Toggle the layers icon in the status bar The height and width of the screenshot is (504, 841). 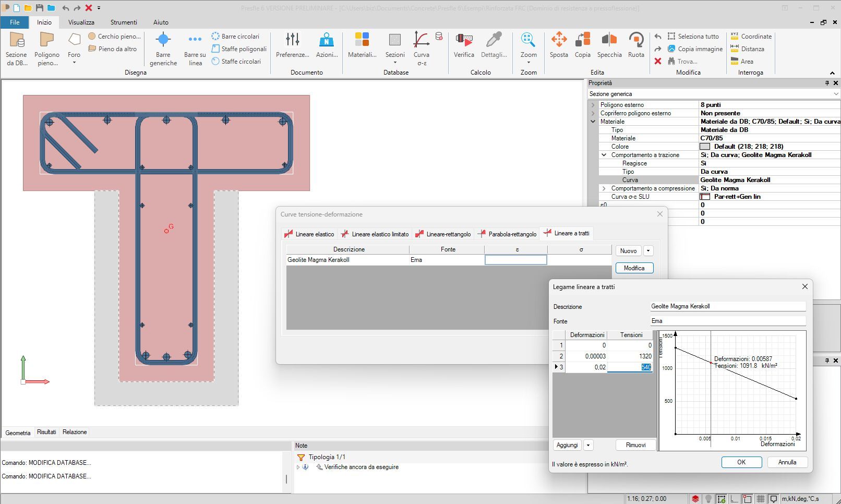click(695, 499)
